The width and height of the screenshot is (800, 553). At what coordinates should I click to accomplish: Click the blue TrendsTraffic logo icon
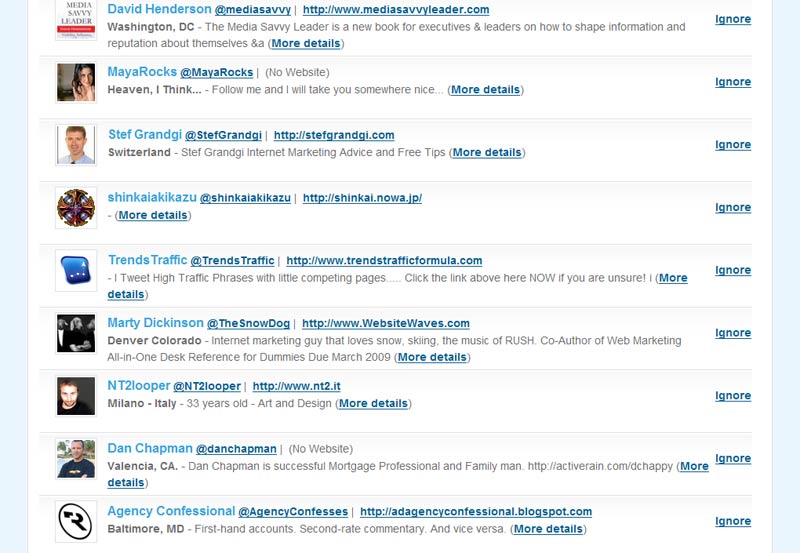[76, 270]
